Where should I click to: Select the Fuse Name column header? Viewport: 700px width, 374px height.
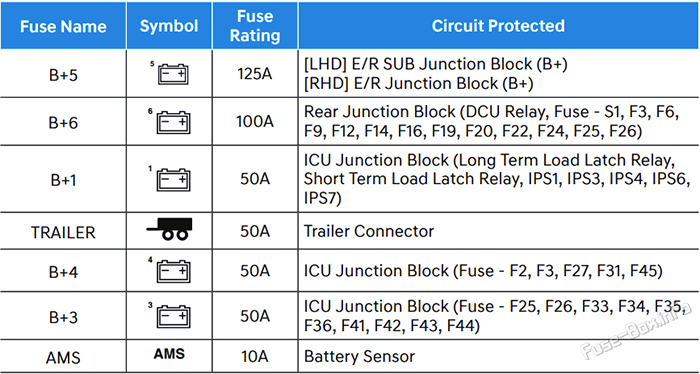[x=63, y=26]
